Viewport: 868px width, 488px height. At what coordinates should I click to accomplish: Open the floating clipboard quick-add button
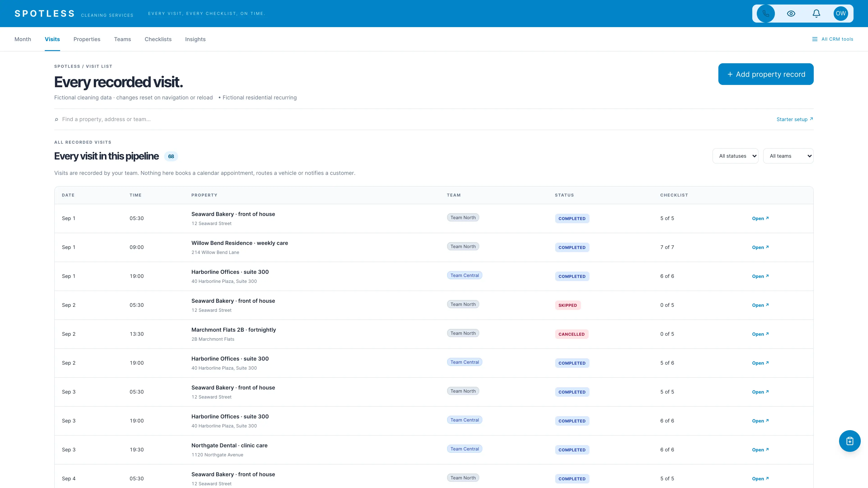849,441
